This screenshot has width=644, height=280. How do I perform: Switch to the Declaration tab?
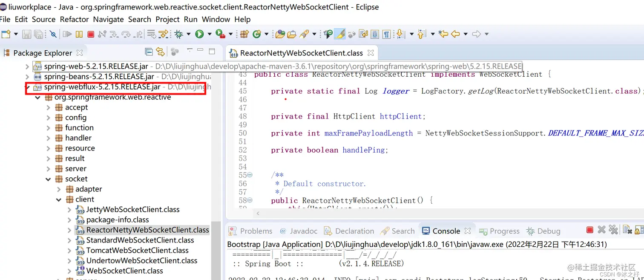(349, 231)
